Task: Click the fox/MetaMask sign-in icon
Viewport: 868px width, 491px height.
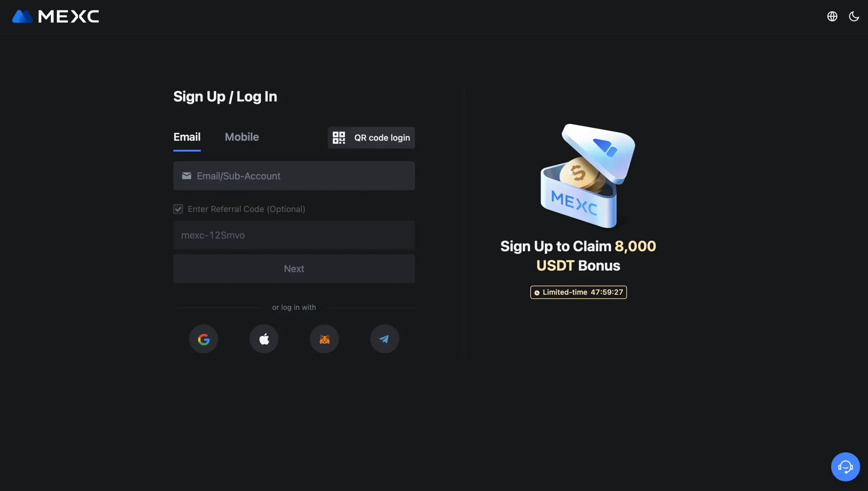Action: pyautogui.click(x=324, y=338)
